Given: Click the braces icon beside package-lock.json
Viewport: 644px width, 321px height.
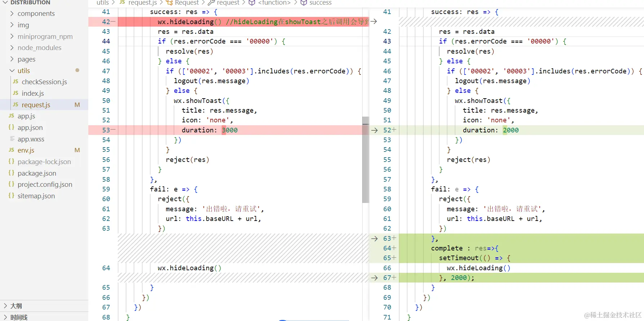Looking at the screenshot, I should click(12, 162).
